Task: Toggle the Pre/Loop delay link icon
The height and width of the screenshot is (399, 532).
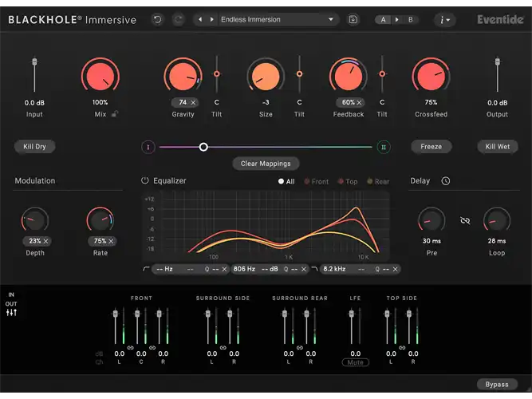Action: 465,221
